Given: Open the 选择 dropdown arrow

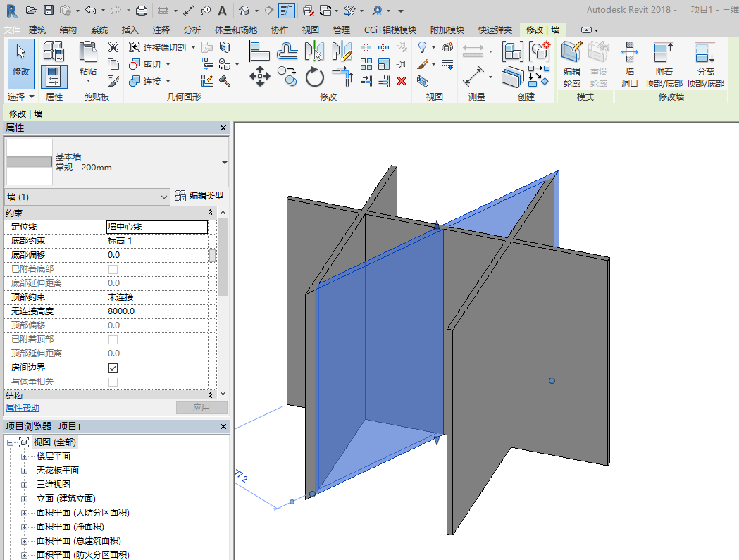Looking at the screenshot, I should point(32,97).
